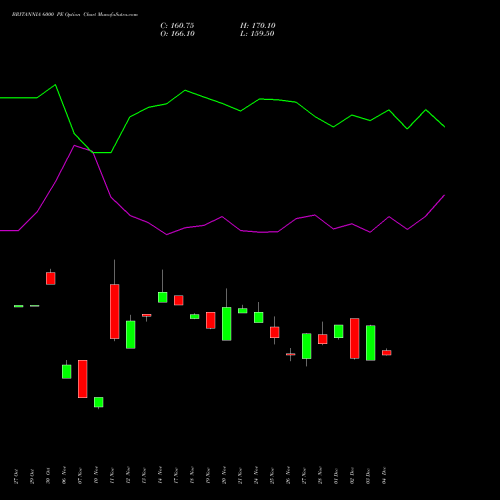Select the green candle above 06 Nov
This screenshot has height=500, width=500.
(x=67, y=371)
